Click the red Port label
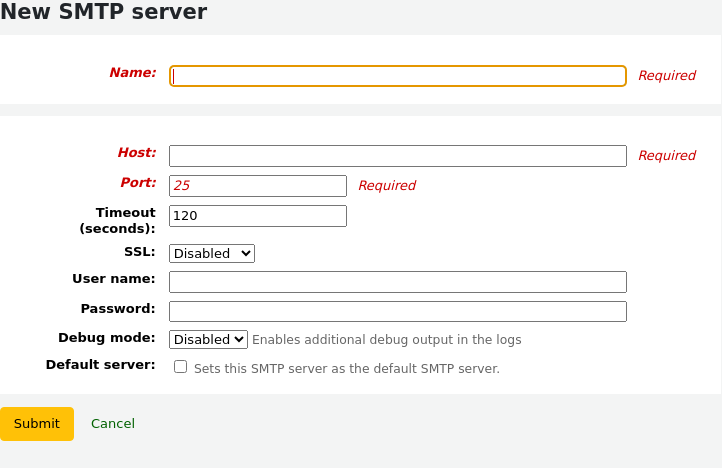This screenshot has height=468, width=722. pos(138,183)
